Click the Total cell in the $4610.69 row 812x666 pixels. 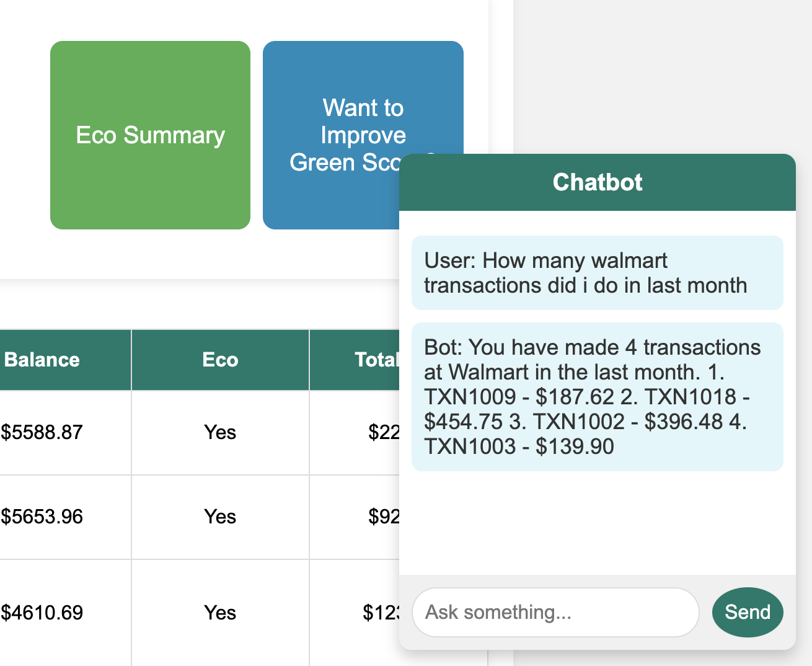coord(381,613)
